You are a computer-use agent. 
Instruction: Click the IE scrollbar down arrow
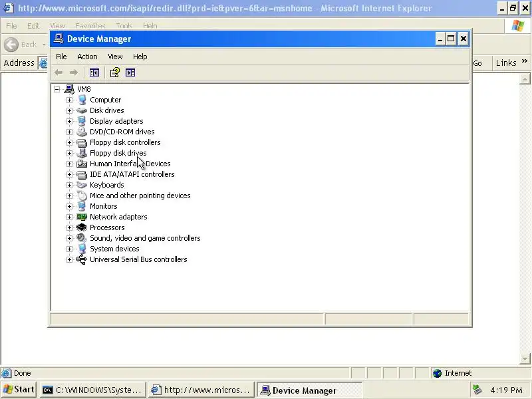(525, 358)
